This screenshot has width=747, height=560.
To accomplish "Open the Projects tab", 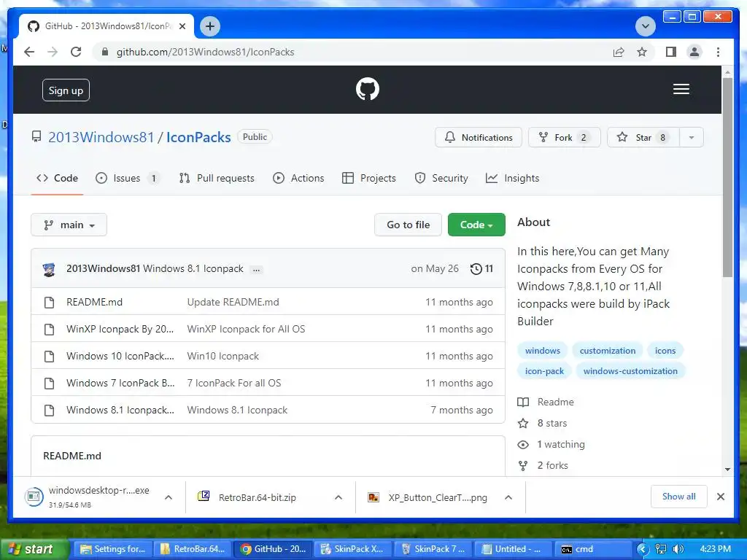I will coord(369,178).
